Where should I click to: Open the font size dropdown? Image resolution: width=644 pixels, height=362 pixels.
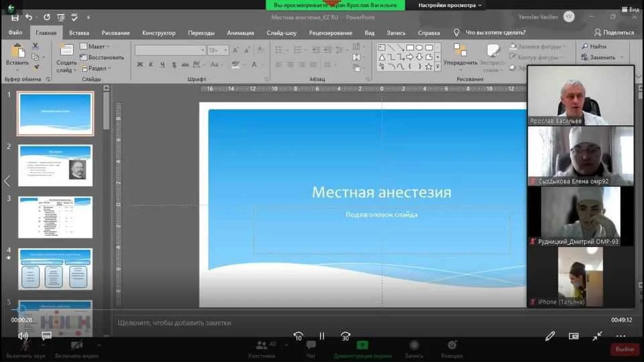tap(225, 50)
